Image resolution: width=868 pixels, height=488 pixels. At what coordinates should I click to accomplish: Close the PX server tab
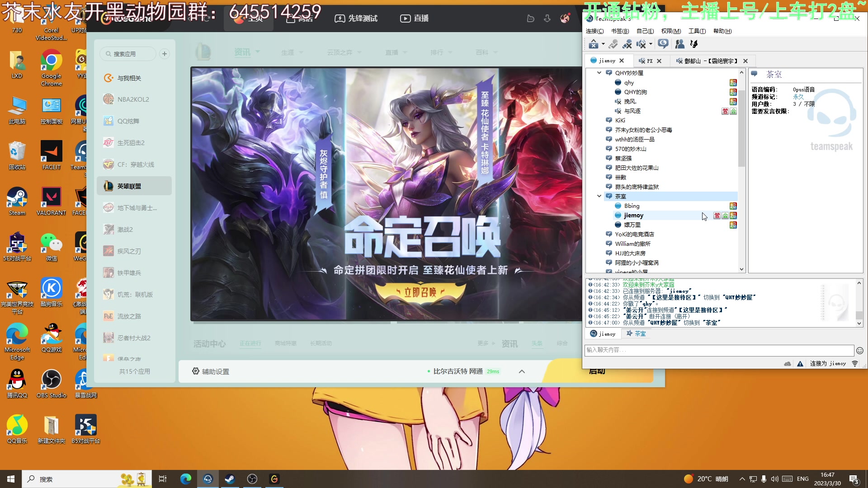[x=659, y=61]
